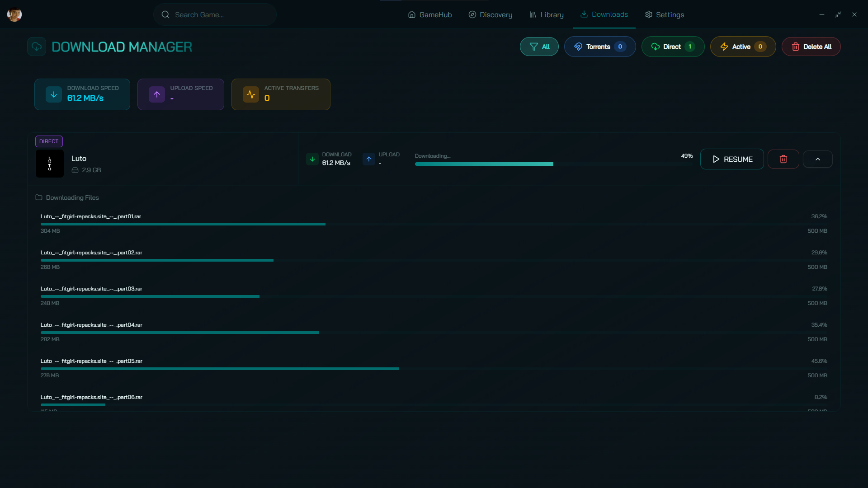Filter downloads by Direct

point(673,47)
